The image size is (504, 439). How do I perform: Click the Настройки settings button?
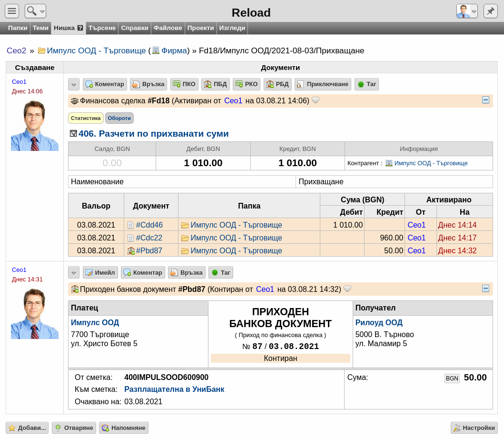(x=474, y=428)
